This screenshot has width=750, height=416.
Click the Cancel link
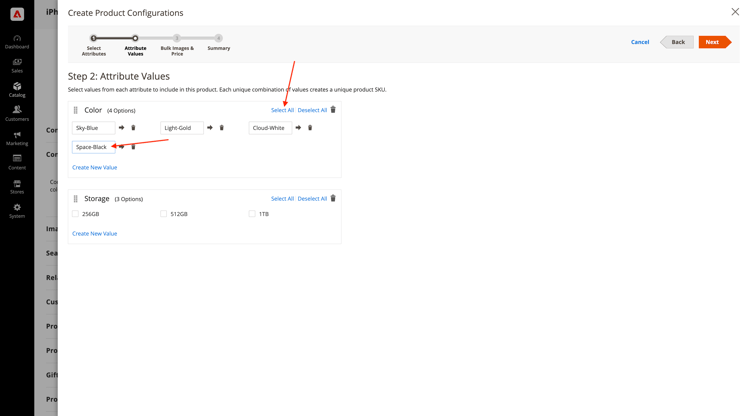coord(640,42)
